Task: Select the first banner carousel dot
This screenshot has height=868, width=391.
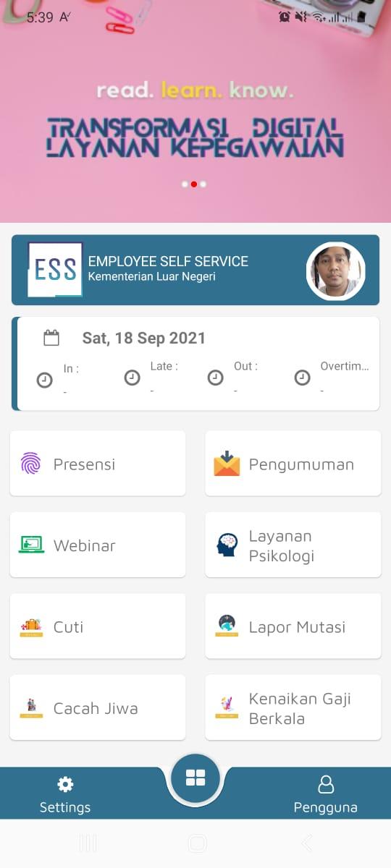Action: tap(185, 184)
